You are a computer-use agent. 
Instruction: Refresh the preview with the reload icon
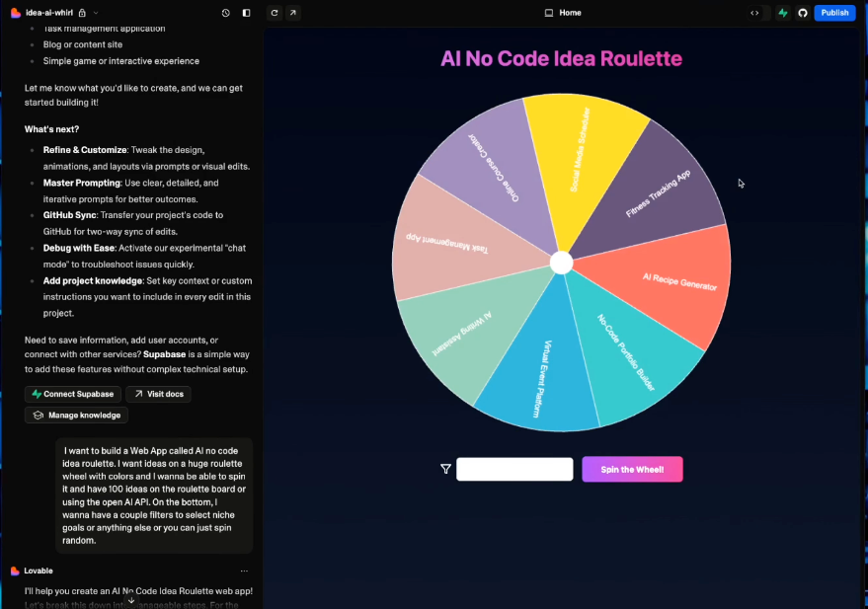click(274, 13)
